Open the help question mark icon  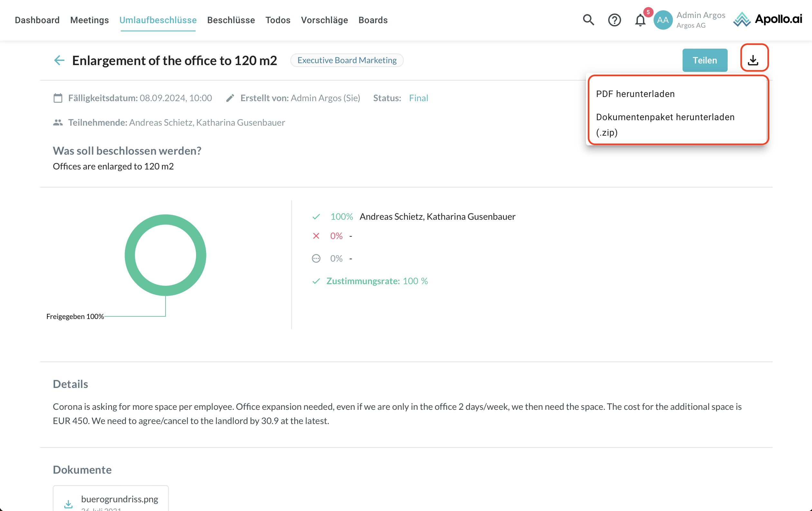point(614,20)
